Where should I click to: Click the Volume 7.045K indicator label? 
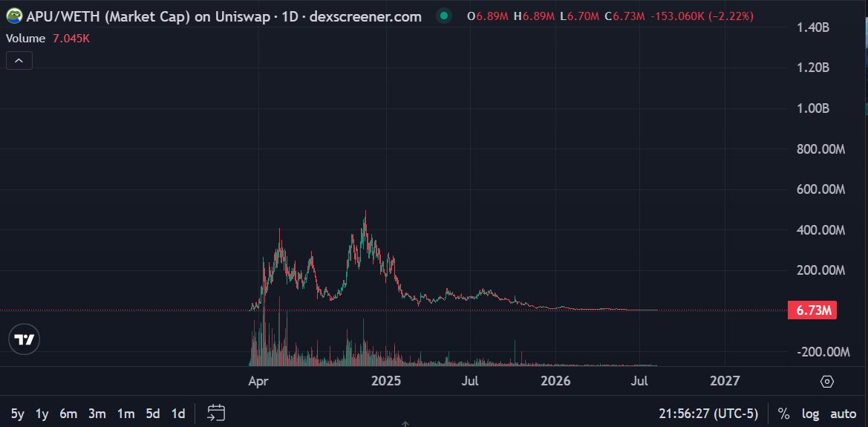pos(48,38)
